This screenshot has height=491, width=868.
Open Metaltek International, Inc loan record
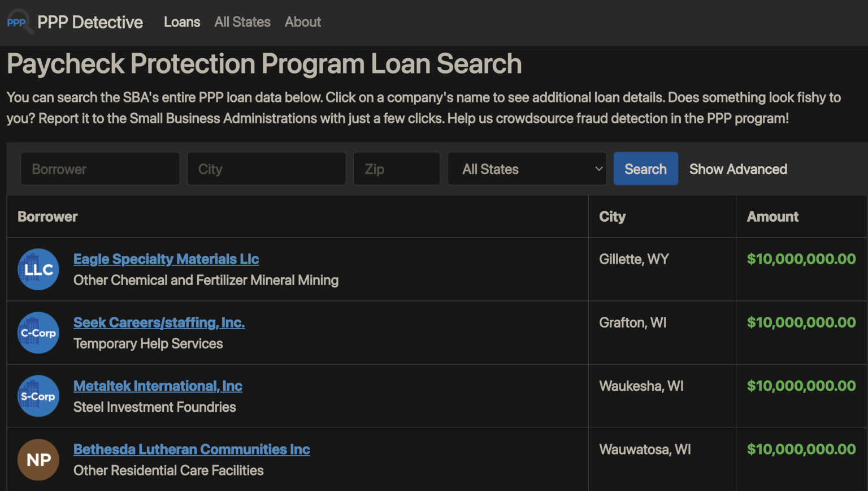tap(158, 386)
